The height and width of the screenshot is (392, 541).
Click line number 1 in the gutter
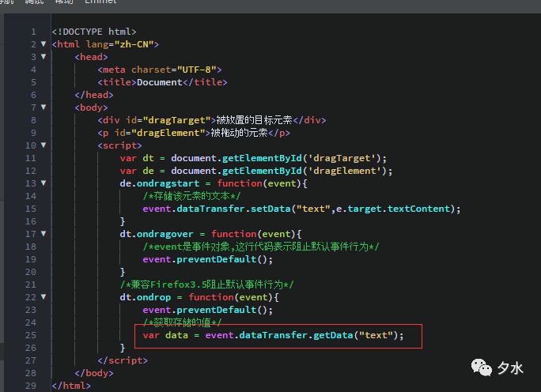point(33,32)
